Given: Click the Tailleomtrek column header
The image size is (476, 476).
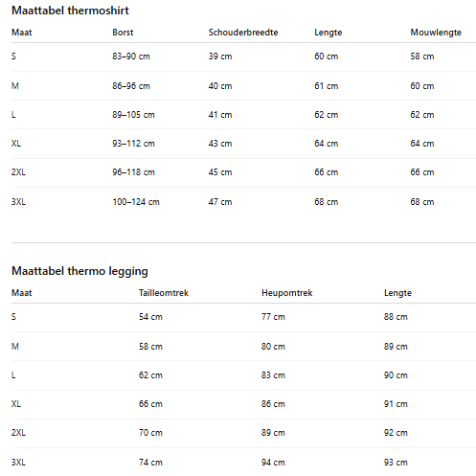Looking at the screenshot, I should click(x=164, y=293).
